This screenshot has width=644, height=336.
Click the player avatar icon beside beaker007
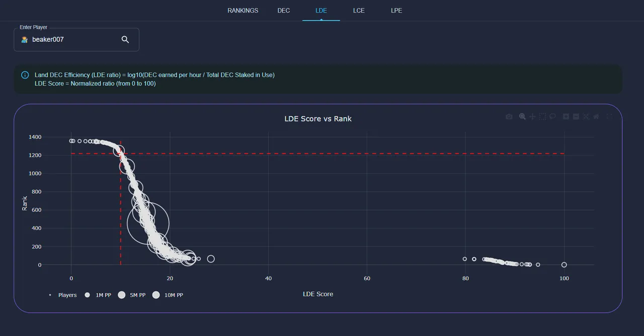point(24,39)
